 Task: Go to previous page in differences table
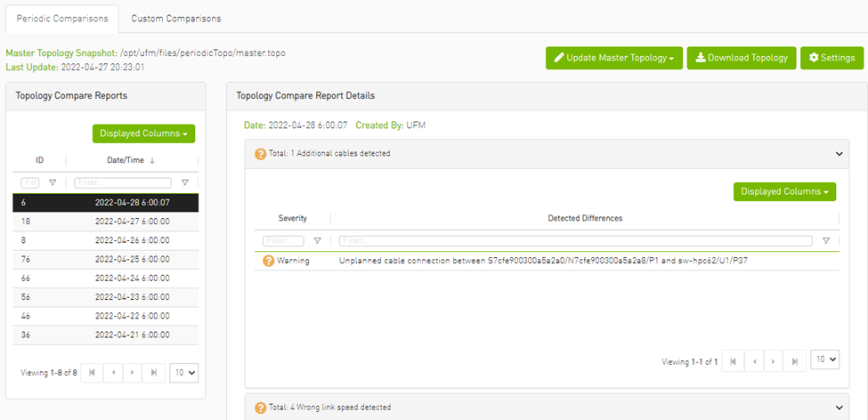(x=754, y=361)
